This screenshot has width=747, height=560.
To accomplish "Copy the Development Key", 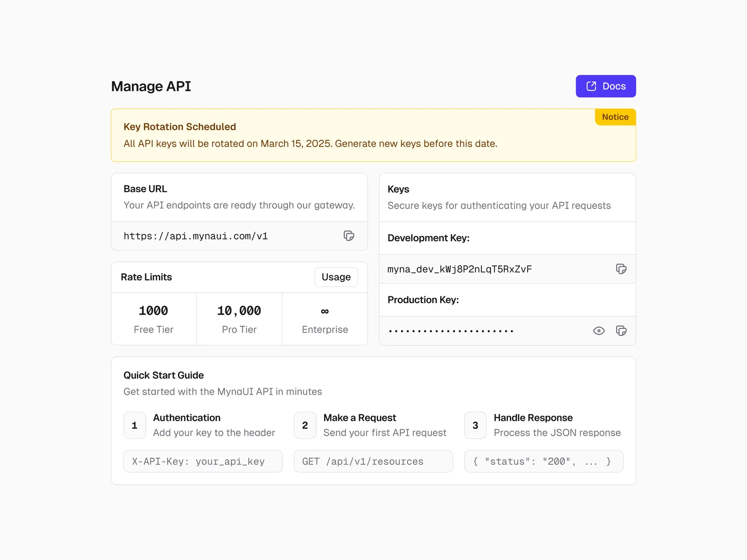I will tap(621, 269).
